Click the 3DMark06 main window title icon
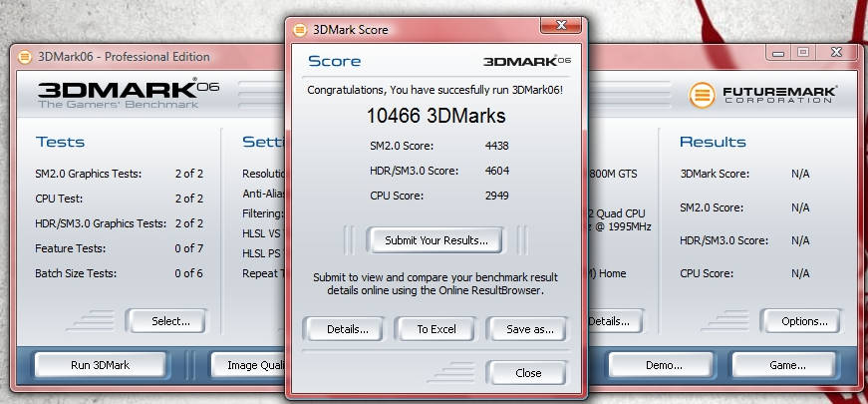 (24, 57)
